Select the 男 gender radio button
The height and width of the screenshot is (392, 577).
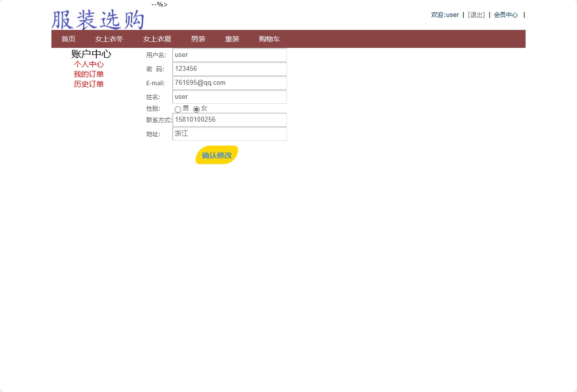[178, 109]
